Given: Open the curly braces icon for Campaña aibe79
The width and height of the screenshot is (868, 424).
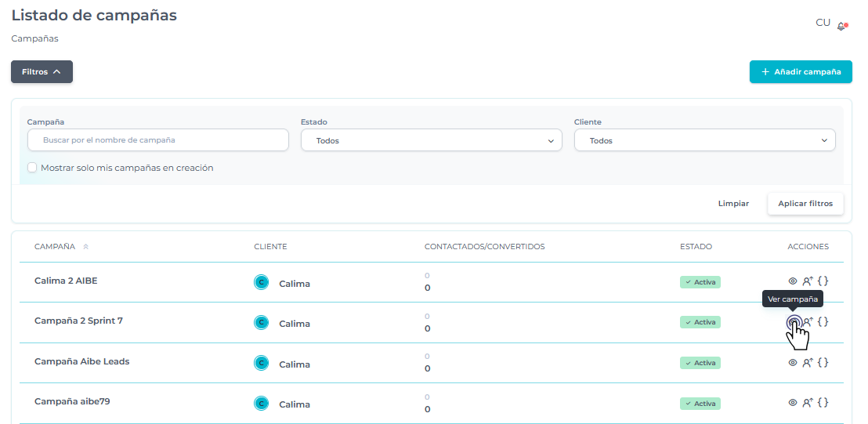Looking at the screenshot, I should click(x=823, y=402).
